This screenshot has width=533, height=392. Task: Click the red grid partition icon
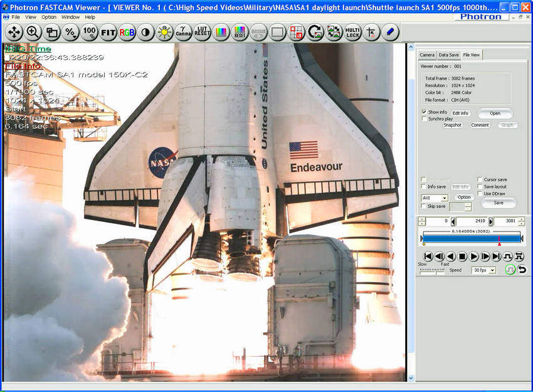[296, 33]
